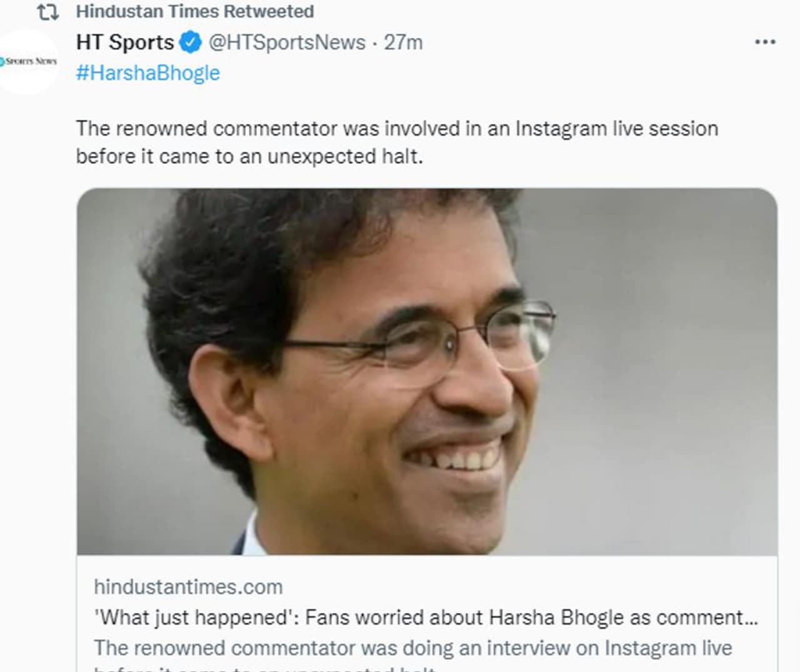Click the Sports News logo text in the avatar
Screen dimensions: 800x672
(x=30, y=61)
